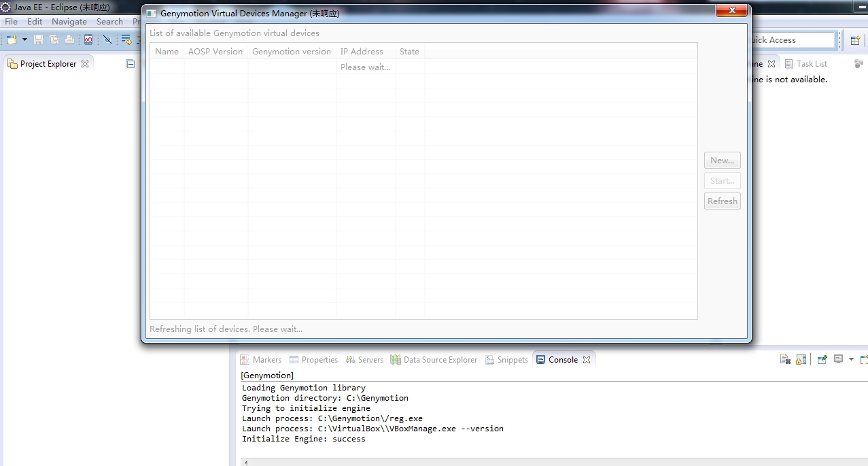Open the Display Selected Console dropdown arrow
This screenshot has height=466, width=868.
tap(851, 360)
